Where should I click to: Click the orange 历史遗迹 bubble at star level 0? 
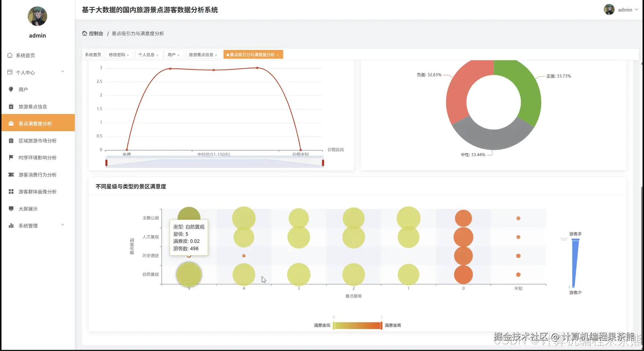coord(463,256)
